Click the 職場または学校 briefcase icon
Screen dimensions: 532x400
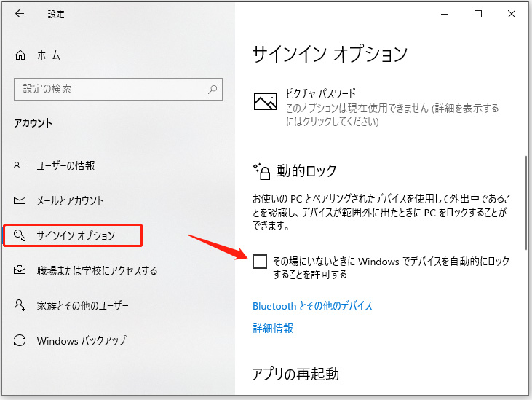[x=20, y=270]
